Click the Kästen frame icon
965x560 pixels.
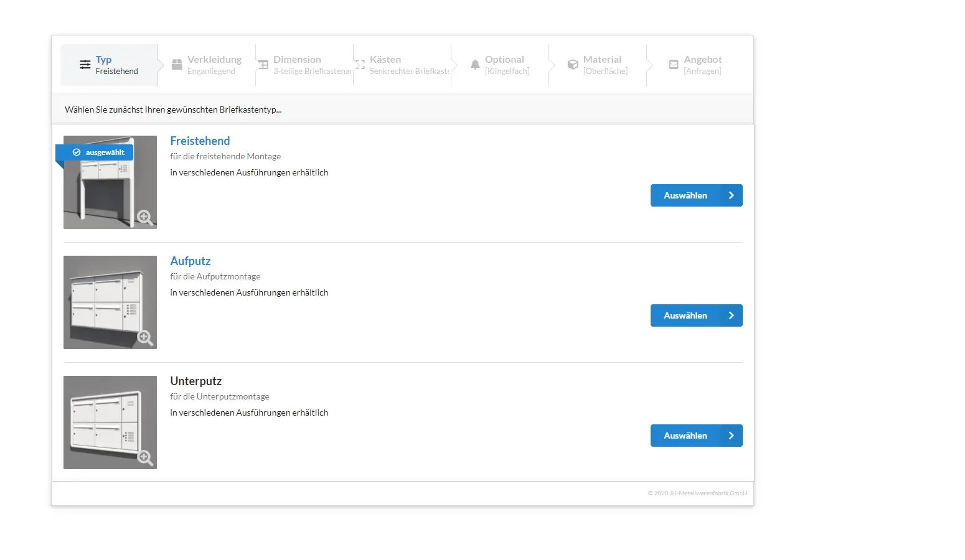pyautogui.click(x=360, y=65)
